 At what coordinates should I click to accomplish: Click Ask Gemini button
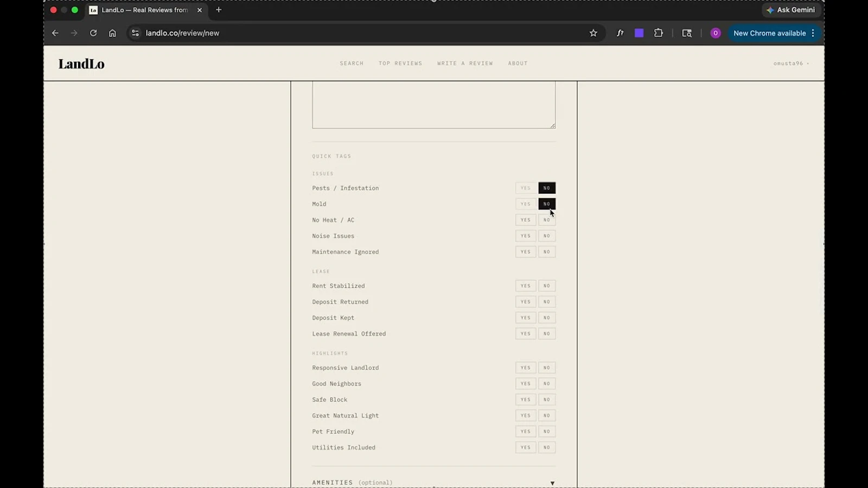pyautogui.click(x=792, y=10)
